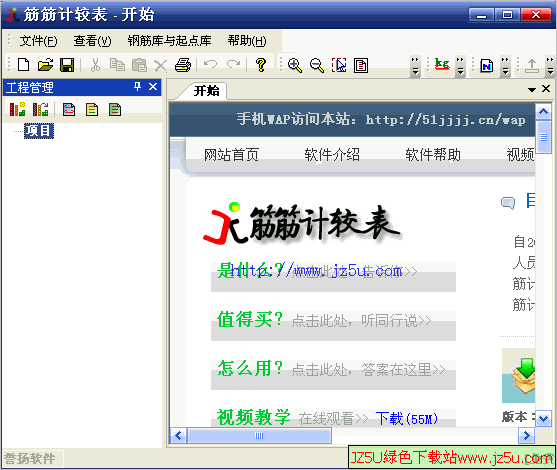The image size is (557, 470).
Task: Click the 怎么用? 答案在这里 link
Action: click(x=333, y=374)
